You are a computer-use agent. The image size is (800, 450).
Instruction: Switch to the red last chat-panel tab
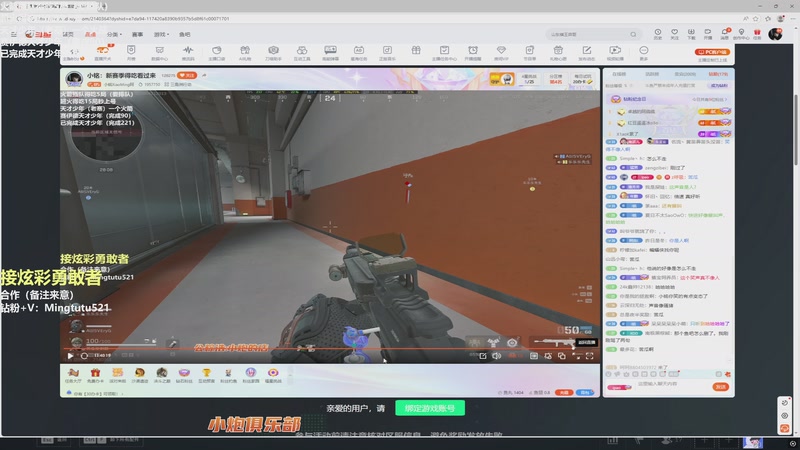pos(718,74)
